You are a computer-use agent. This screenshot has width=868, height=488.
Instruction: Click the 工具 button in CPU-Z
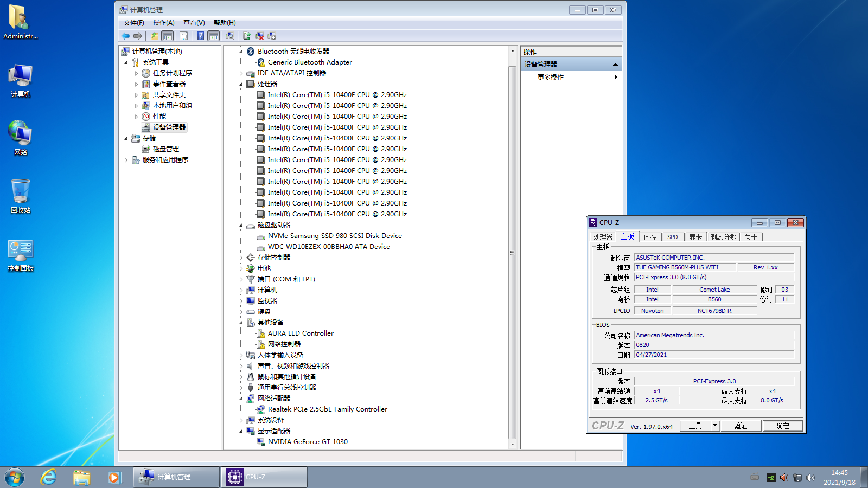(x=695, y=426)
